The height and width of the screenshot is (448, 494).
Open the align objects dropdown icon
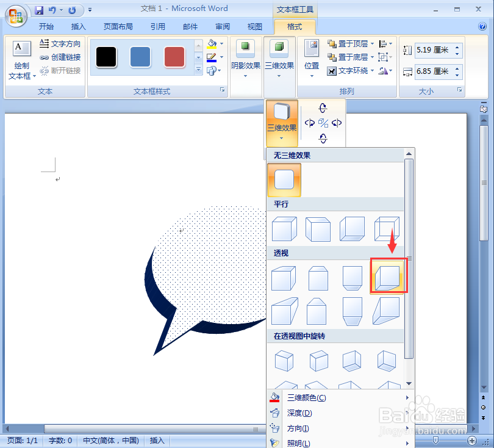click(385, 43)
